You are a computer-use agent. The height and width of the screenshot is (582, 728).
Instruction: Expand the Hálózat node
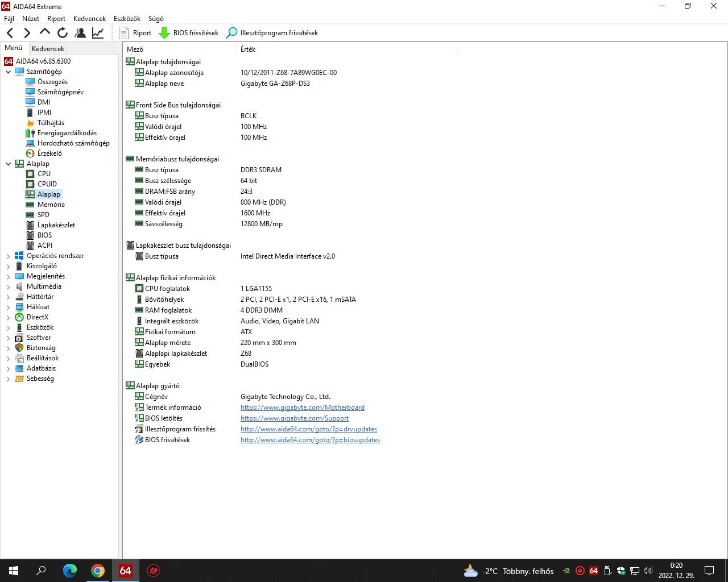point(8,307)
